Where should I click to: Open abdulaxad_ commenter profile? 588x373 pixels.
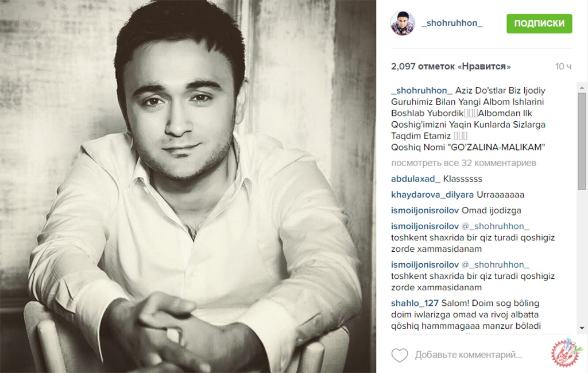tap(416, 179)
